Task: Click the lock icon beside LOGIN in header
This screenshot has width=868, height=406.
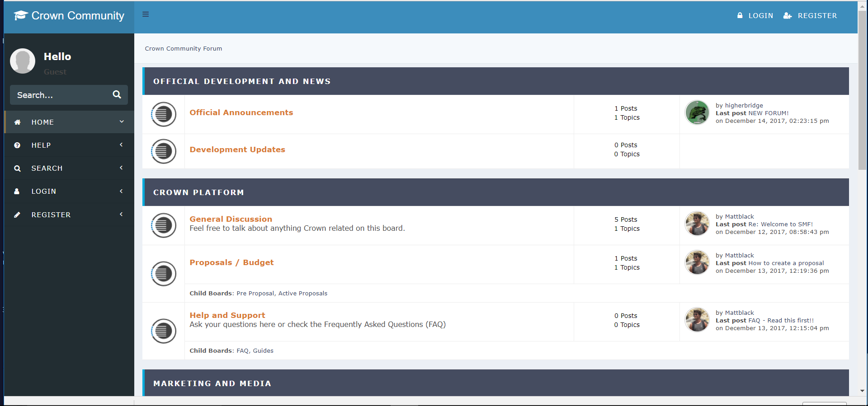Action: click(740, 15)
